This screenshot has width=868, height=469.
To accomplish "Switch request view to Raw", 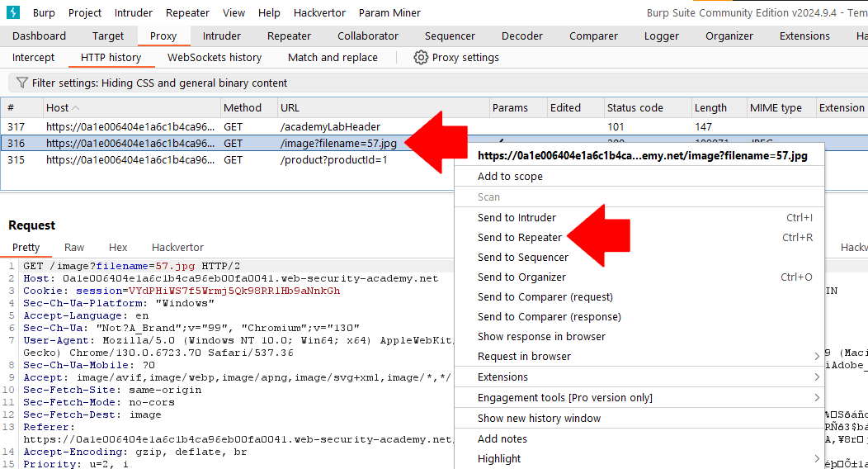I will (x=74, y=247).
